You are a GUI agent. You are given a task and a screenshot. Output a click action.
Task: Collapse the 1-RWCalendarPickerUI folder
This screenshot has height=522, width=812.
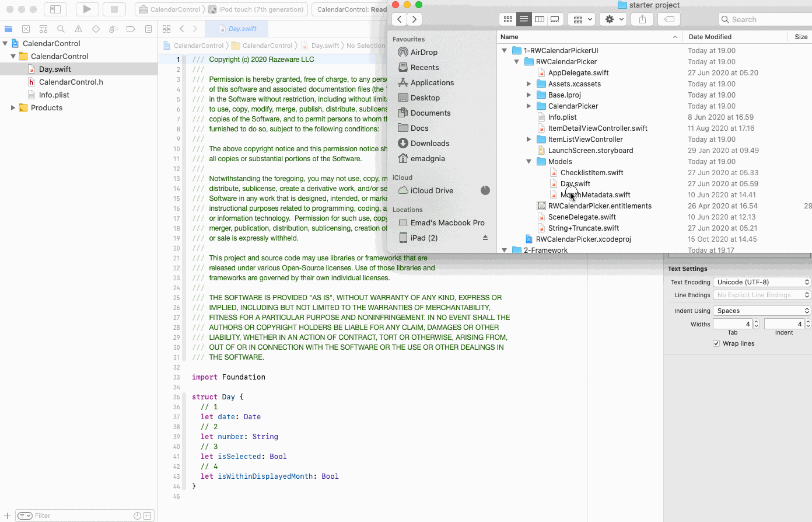(x=505, y=51)
